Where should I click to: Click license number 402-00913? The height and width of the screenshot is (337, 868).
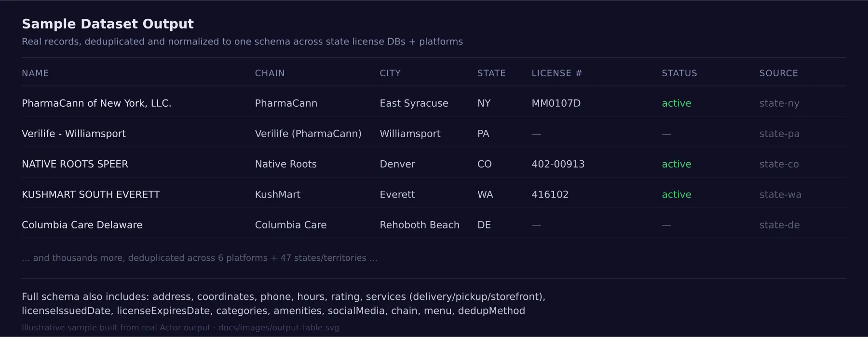(558, 164)
